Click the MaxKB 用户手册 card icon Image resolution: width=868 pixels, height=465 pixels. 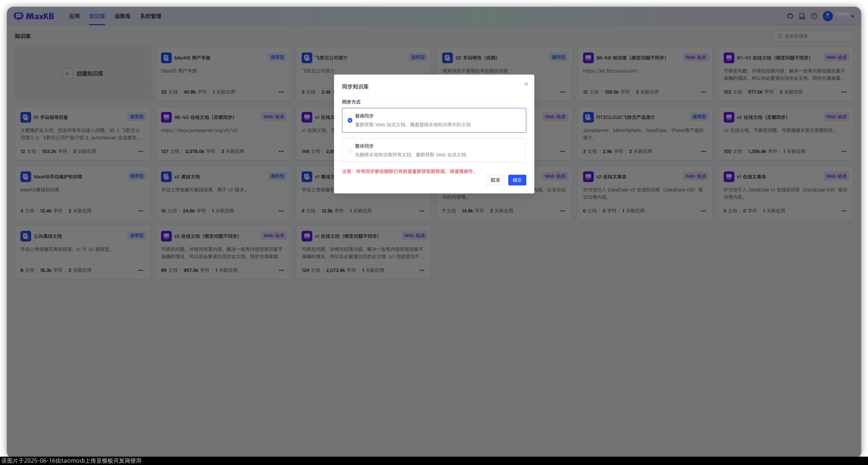166,57
